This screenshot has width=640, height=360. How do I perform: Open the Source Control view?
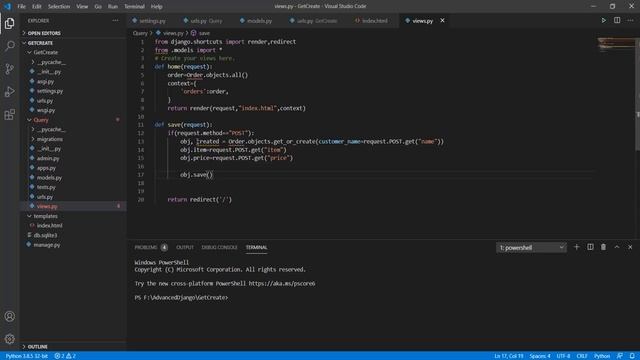(10, 69)
